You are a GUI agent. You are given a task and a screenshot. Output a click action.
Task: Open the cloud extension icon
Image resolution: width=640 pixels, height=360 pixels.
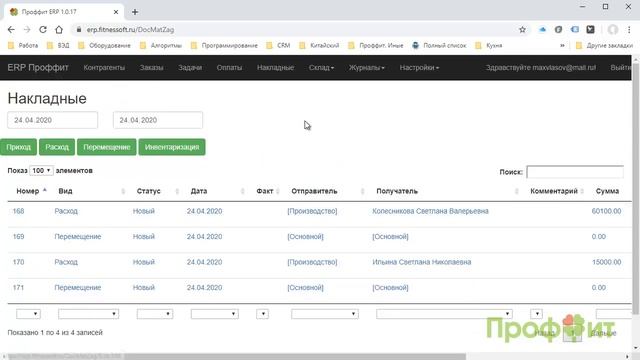click(542, 29)
